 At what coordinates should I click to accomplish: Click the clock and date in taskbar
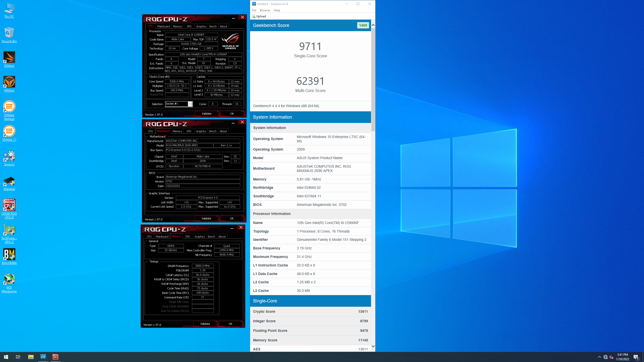623,357
